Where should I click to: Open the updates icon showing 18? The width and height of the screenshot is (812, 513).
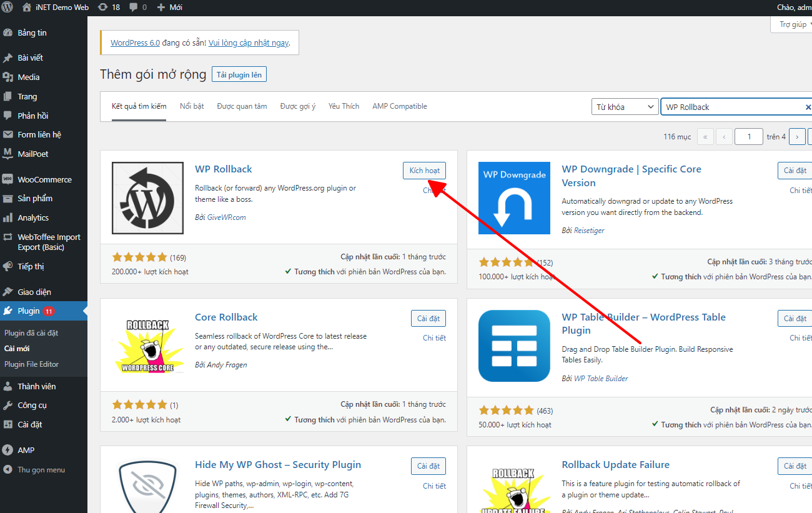tap(109, 7)
